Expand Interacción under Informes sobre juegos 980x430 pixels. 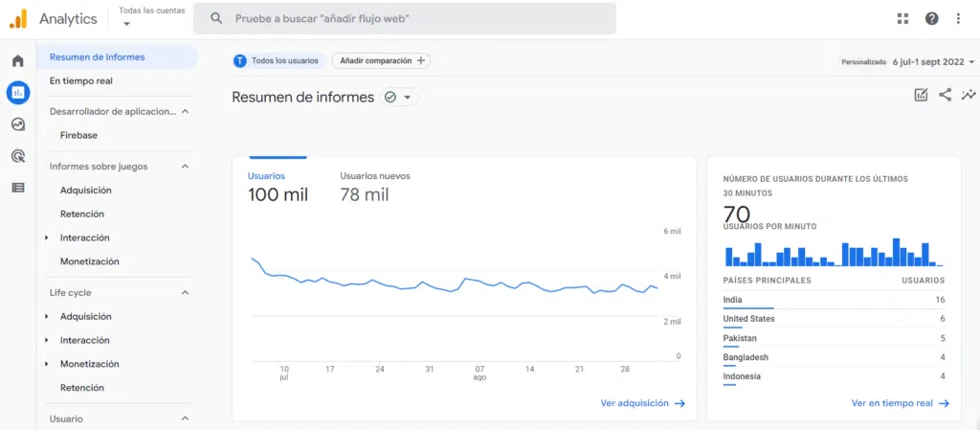pyautogui.click(x=47, y=238)
